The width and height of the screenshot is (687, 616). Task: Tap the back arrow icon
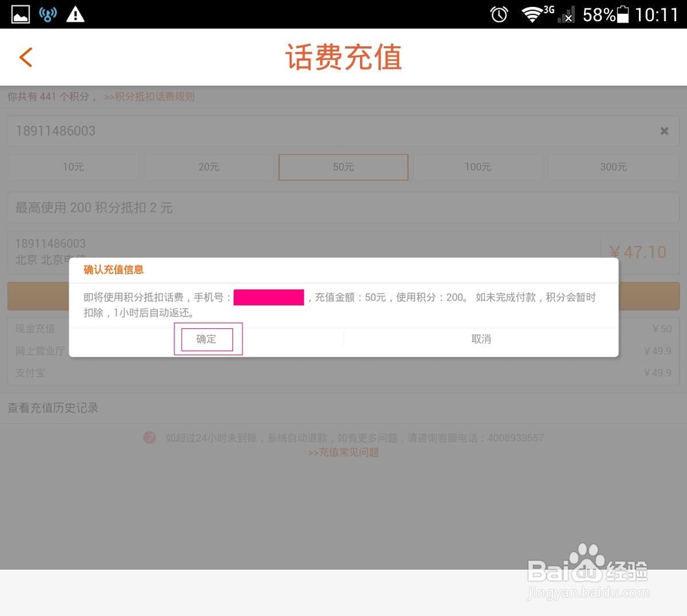25,57
